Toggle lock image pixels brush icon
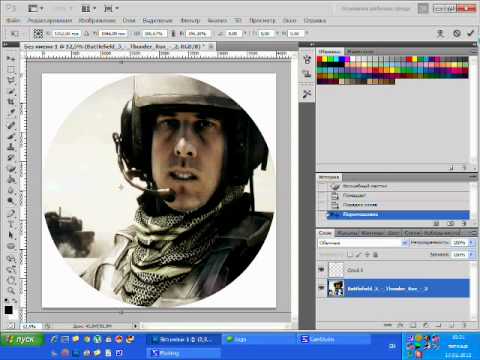The width and height of the screenshot is (480, 360). pos(358,255)
